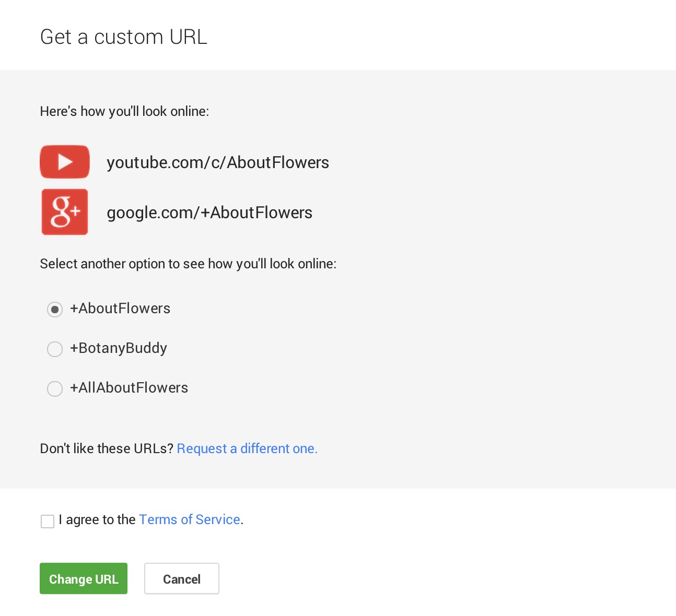Click the Change URL button
This screenshot has height=616, width=676.
pos(84,578)
